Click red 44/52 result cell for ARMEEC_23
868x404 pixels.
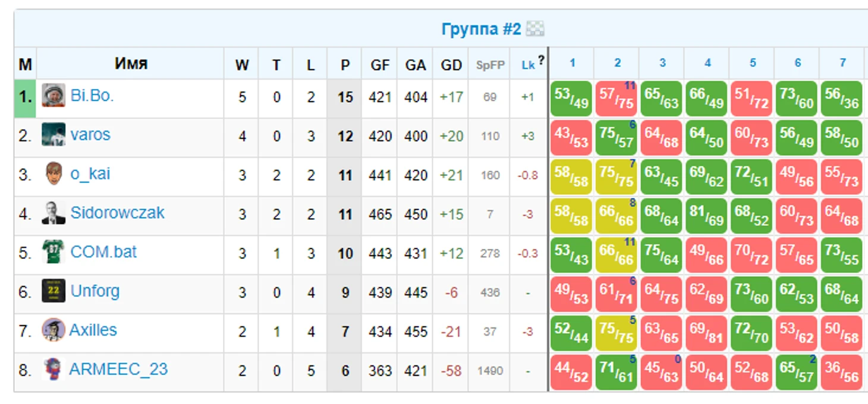pos(571,373)
